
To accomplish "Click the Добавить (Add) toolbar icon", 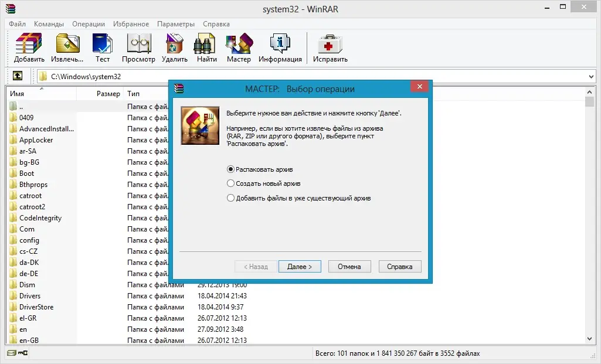I will (x=29, y=47).
